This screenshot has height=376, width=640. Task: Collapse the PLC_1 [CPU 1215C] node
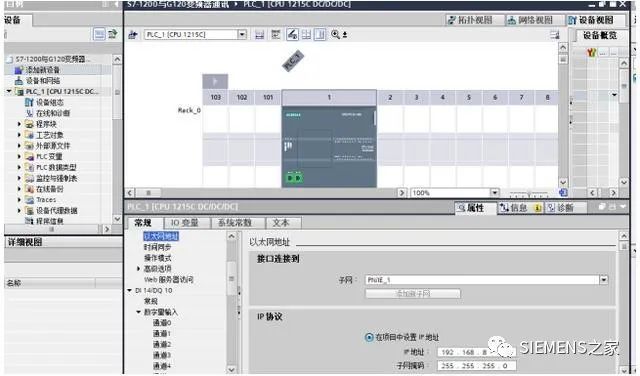click(9, 91)
